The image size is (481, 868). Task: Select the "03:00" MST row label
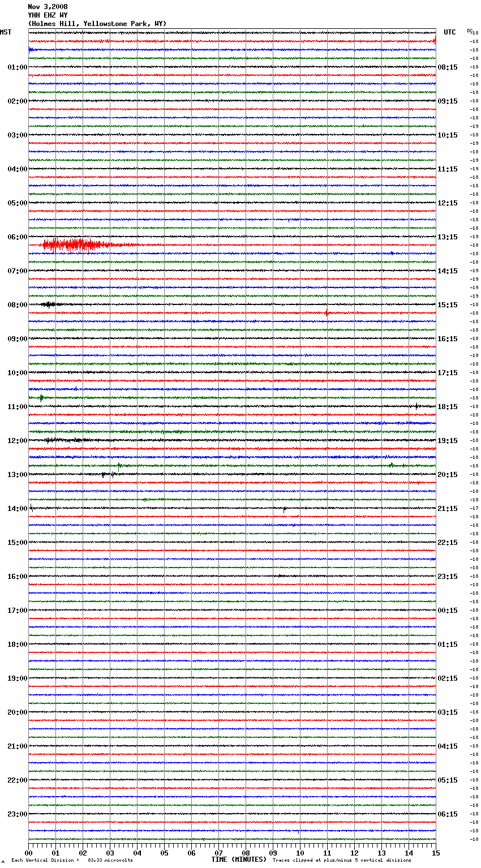[x=18, y=135]
